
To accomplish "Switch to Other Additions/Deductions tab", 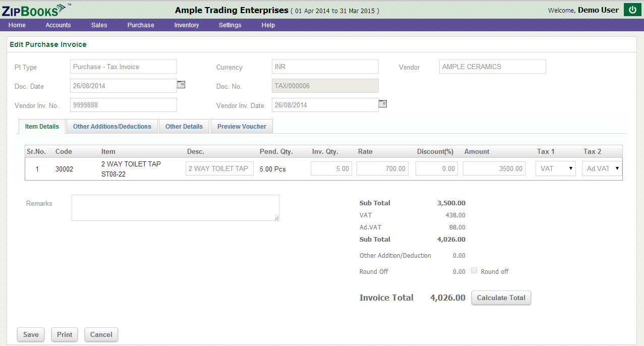I will point(112,127).
